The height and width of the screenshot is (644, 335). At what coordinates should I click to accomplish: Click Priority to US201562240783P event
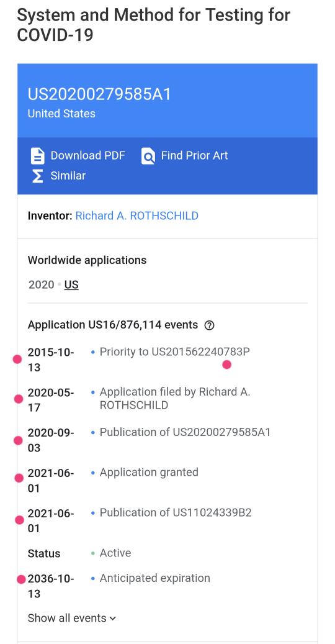pyautogui.click(x=175, y=352)
